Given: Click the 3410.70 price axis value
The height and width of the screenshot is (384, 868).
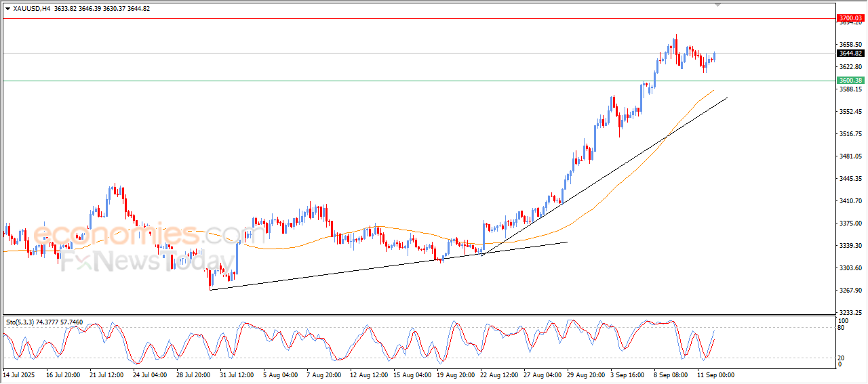Looking at the screenshot, I should pos(850,201).
